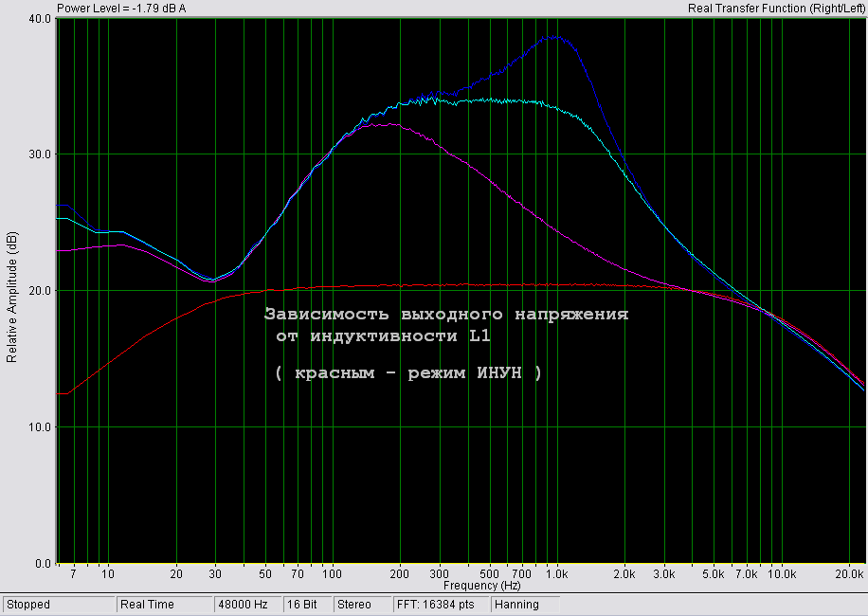Click the '30' frequency axis label
The image size is (868, 616).
215,574
